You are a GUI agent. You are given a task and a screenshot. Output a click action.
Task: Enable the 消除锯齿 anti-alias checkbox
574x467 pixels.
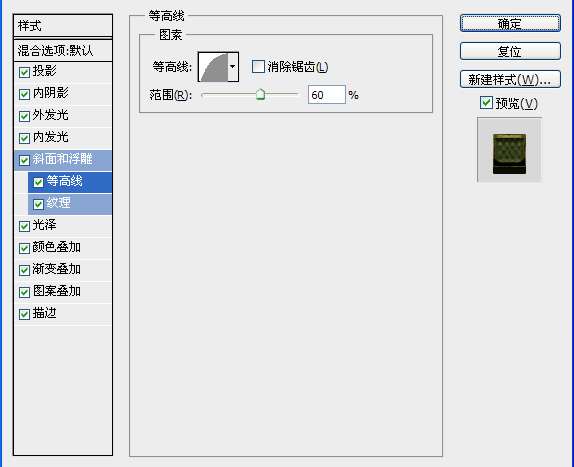(x=258, y=67)
